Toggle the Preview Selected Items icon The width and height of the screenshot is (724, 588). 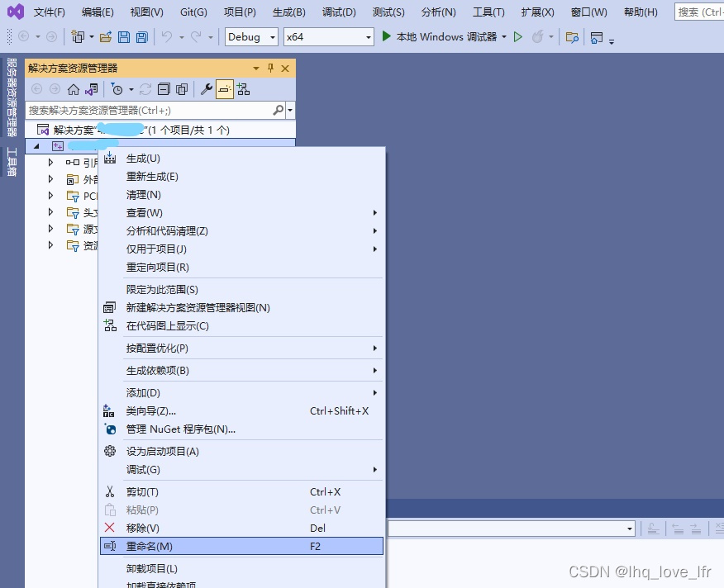225,89
